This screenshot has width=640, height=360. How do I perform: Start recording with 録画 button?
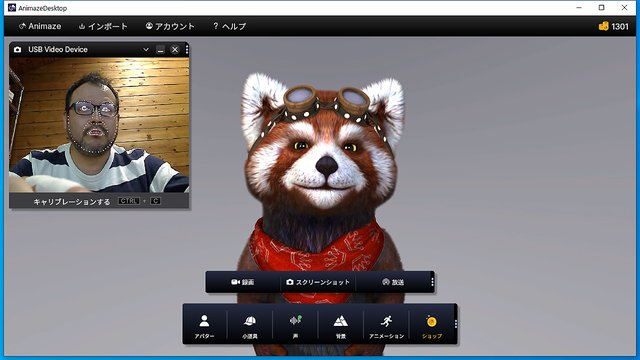coord(242,282)
